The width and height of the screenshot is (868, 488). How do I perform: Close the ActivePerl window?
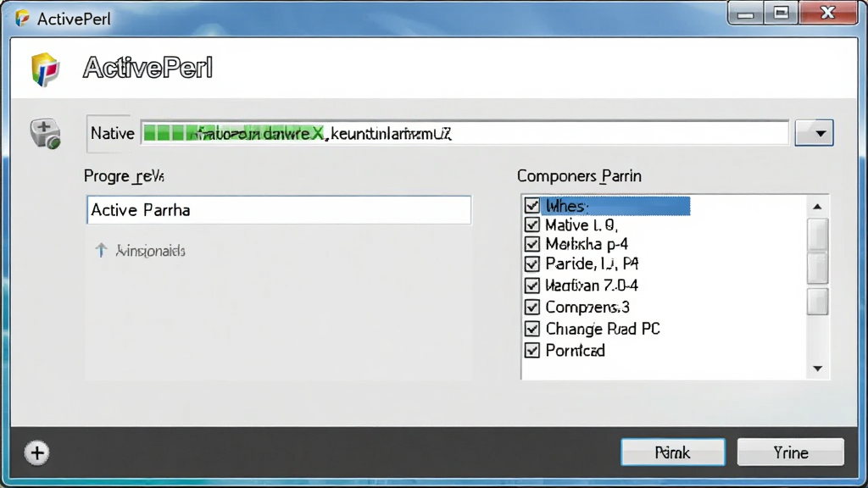(x=828, y=14)
